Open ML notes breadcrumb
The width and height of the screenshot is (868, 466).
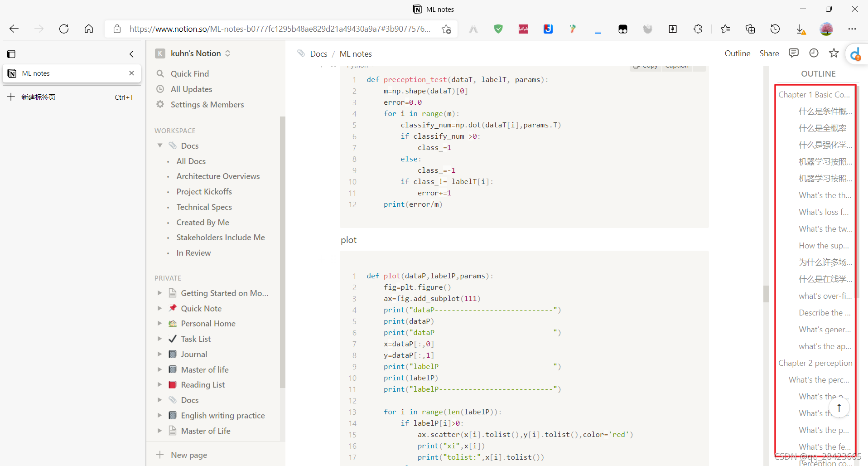tap(356, 53)
